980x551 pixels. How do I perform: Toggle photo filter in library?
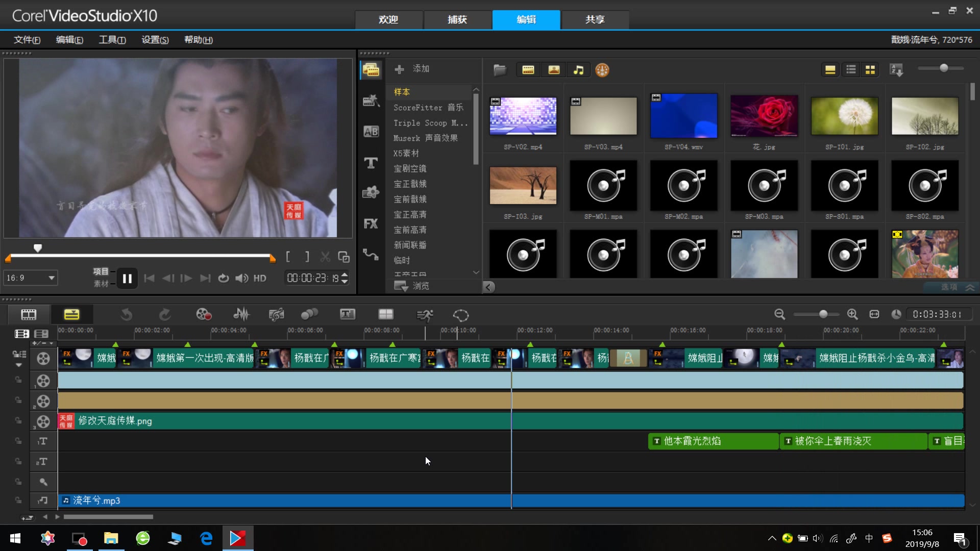click(x=554, y=70)
